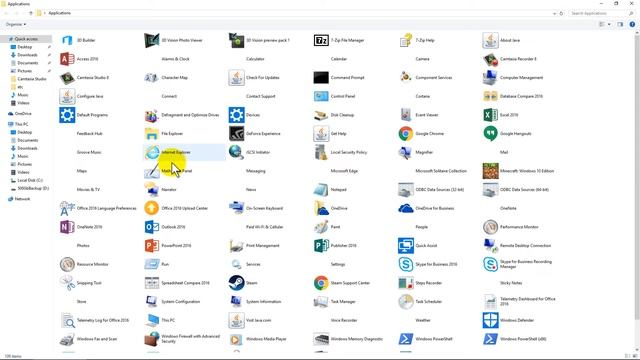
Task: Select the 7-Zip File Manager icon
Action: coord(321,40)
